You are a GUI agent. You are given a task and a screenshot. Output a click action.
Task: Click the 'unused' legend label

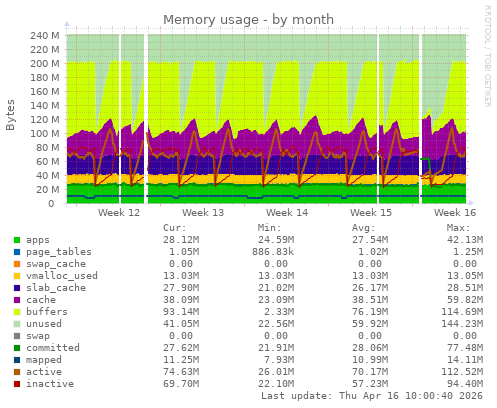coord(44,324)
